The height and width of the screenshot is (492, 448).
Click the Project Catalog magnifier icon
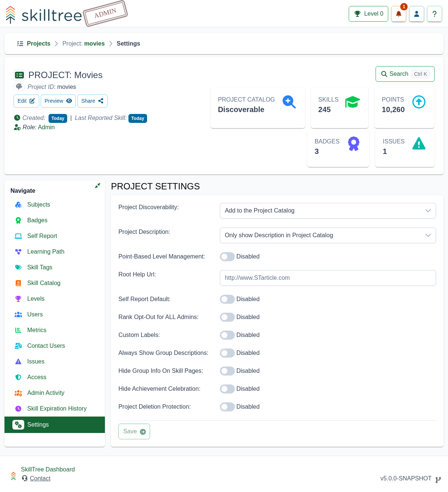pos(289,102)
